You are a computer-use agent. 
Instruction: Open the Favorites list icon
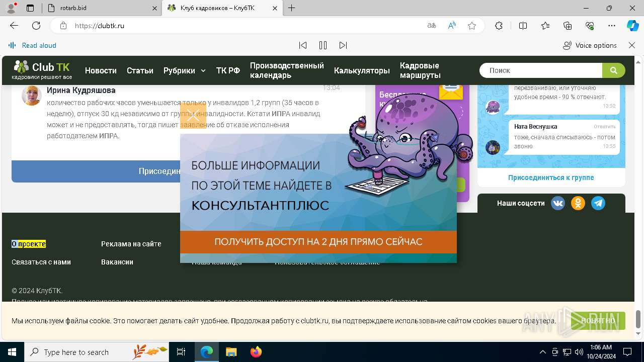pyautogui.click(x=545, y=26)
